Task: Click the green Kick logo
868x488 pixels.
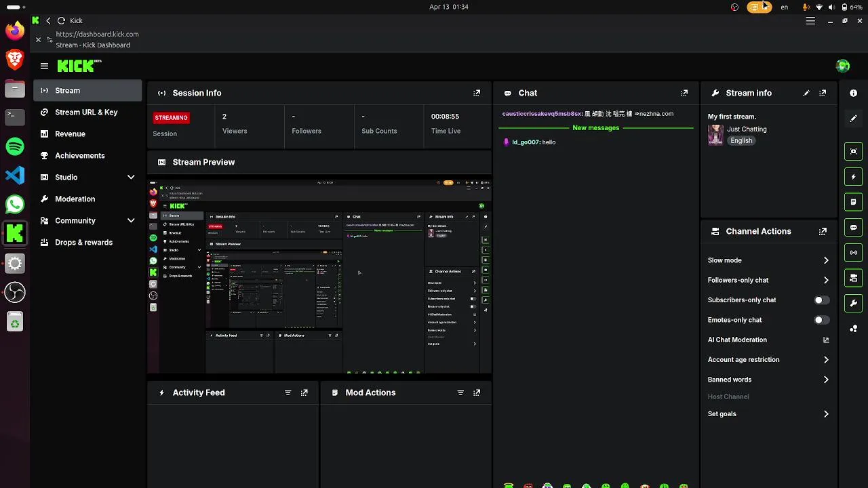Action: (79, 66)
